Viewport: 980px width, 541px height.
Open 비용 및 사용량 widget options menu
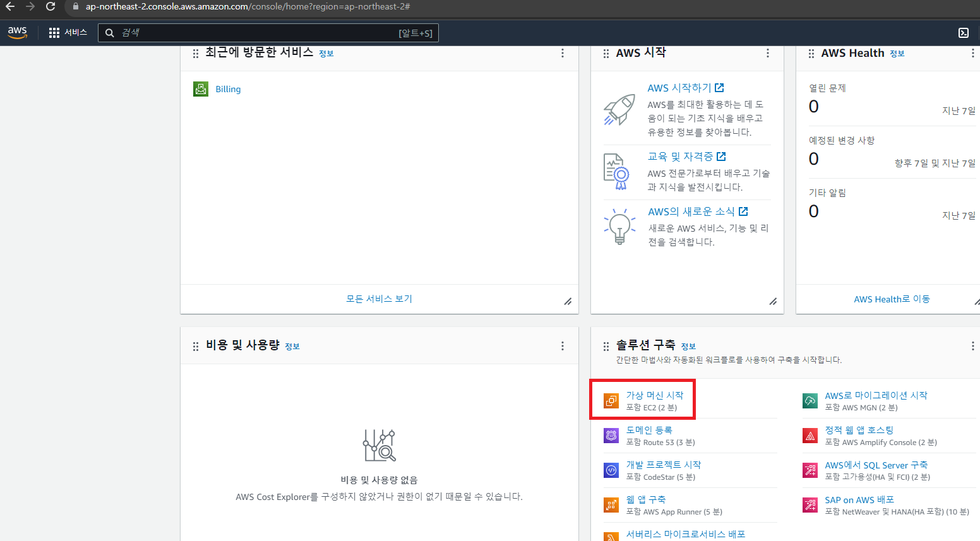click(563, 346)
